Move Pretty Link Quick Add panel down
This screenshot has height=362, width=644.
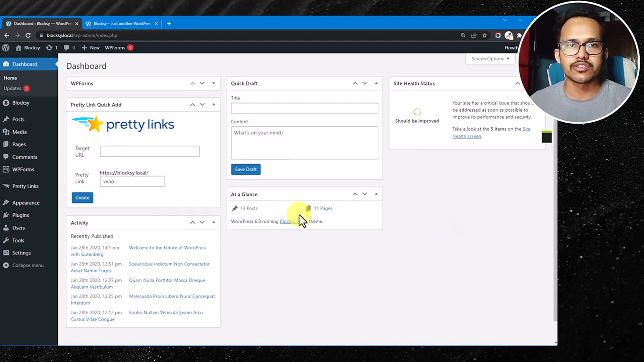coord(202,105)
